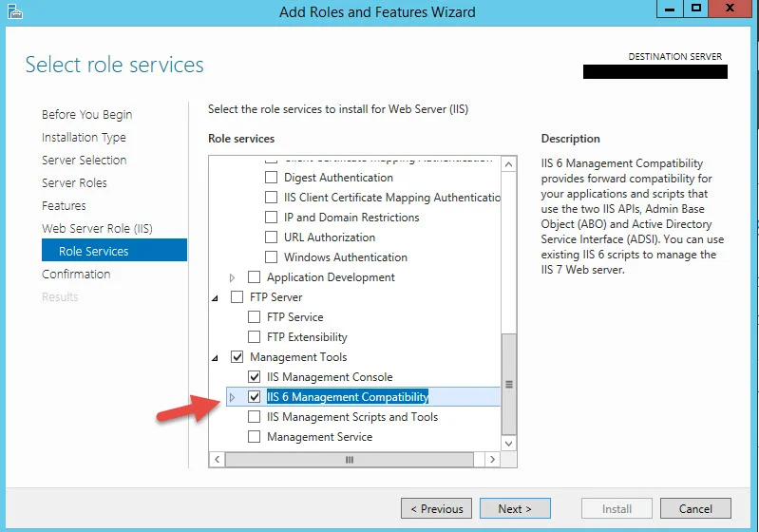Check IIS Client Certificate Mapping Authentication

tap(271, 197)
